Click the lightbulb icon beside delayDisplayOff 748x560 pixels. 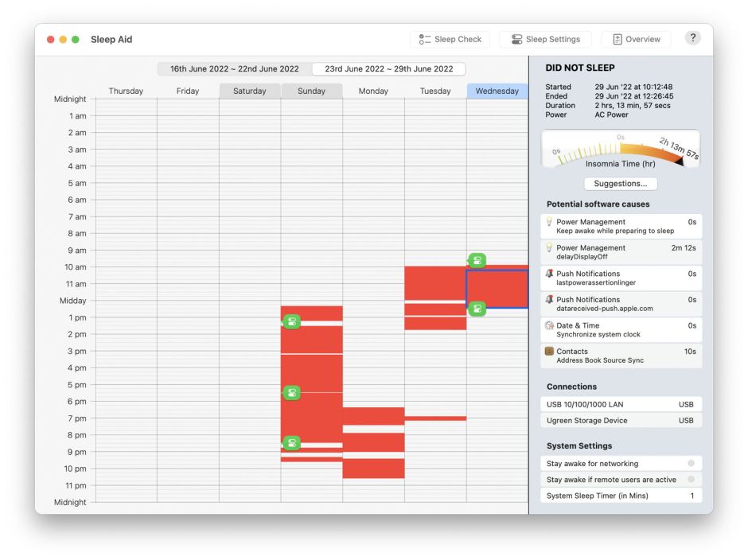(549, 248)
